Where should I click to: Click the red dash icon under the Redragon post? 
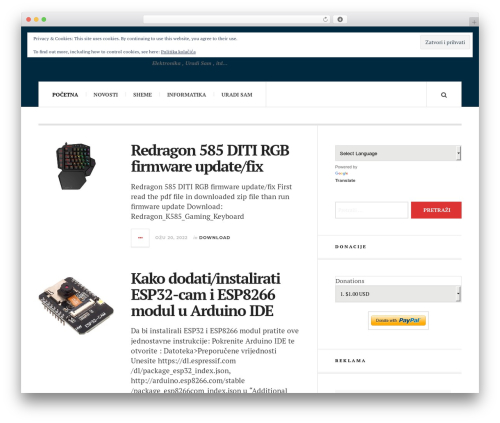140,238
